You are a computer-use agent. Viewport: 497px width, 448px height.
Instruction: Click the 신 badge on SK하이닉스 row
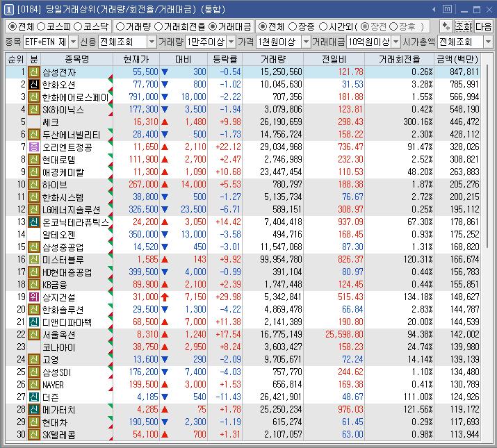[33, 109]
